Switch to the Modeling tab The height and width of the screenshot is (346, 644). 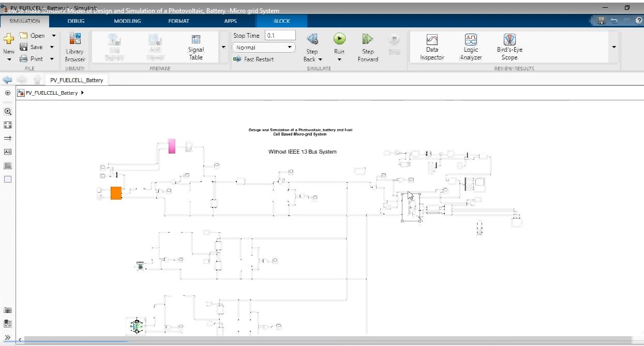tap(127, 21)
